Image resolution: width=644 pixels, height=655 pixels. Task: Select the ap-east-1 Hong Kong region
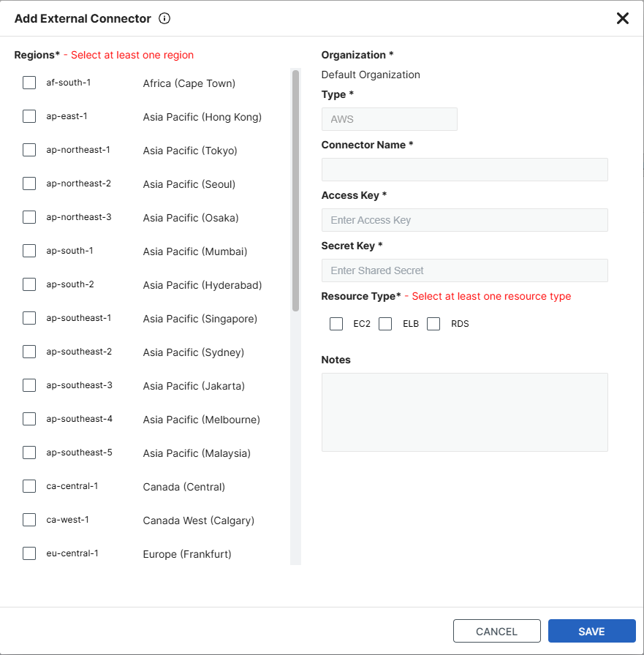29,116
